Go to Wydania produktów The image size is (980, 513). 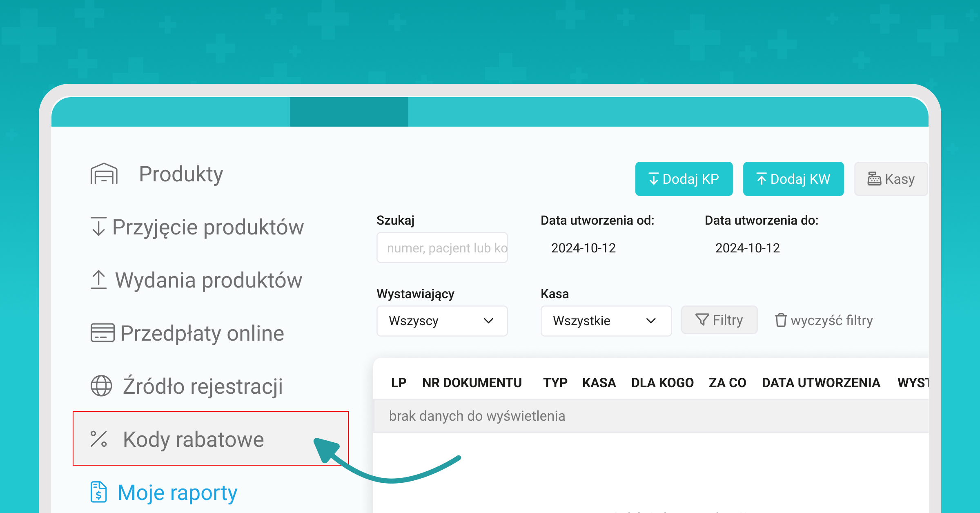[x=209, y=280]
